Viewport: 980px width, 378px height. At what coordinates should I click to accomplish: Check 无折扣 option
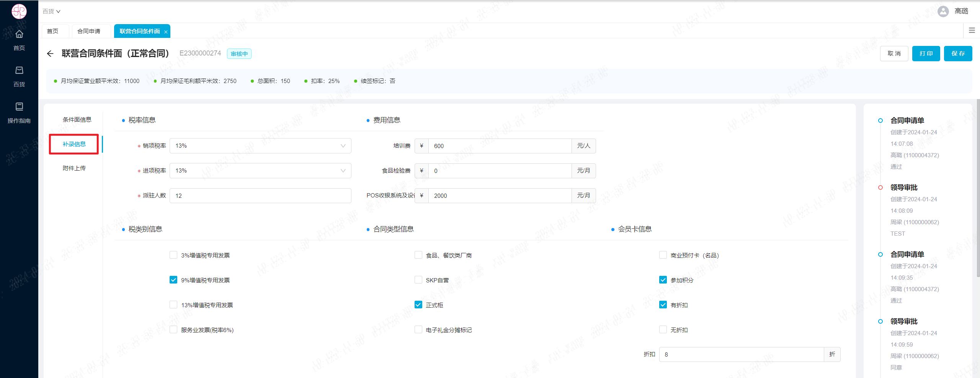coord(663,330)
